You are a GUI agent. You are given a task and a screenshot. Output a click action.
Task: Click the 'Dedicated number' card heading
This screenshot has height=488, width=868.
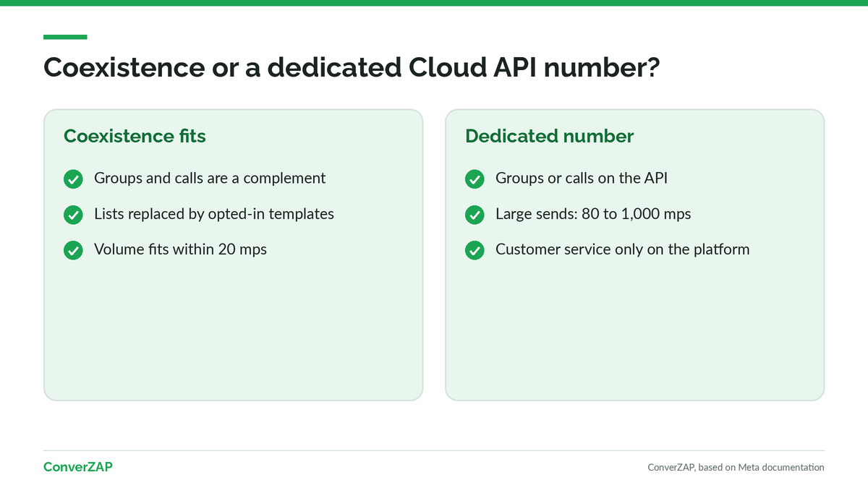coord(550,136)
